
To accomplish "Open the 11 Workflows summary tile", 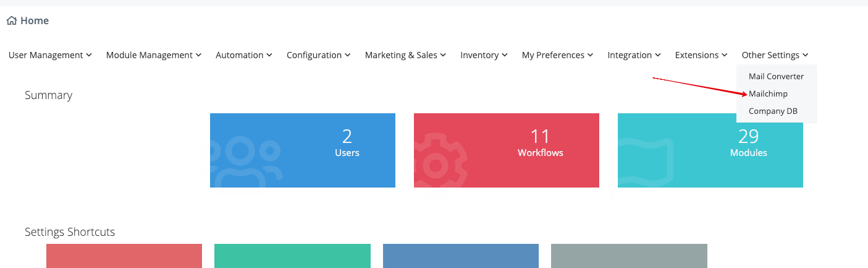I will click(507, 150).
